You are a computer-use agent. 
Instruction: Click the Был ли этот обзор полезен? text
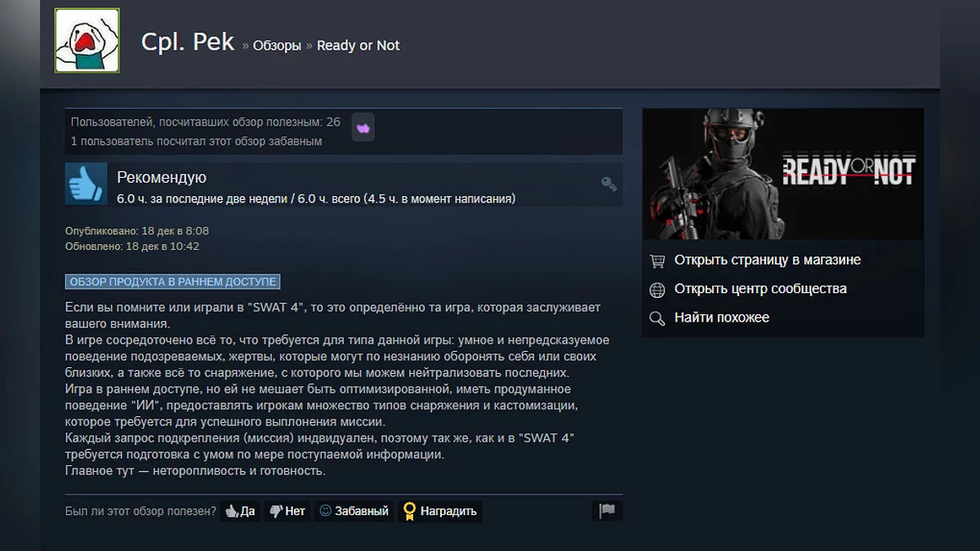[x=140, y=512]
